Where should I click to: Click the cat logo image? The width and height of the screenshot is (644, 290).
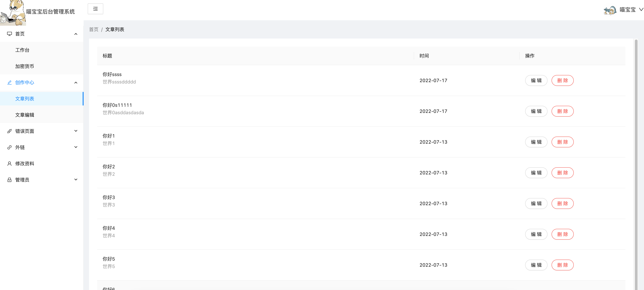pyautogui.click(x=13, y=13)
